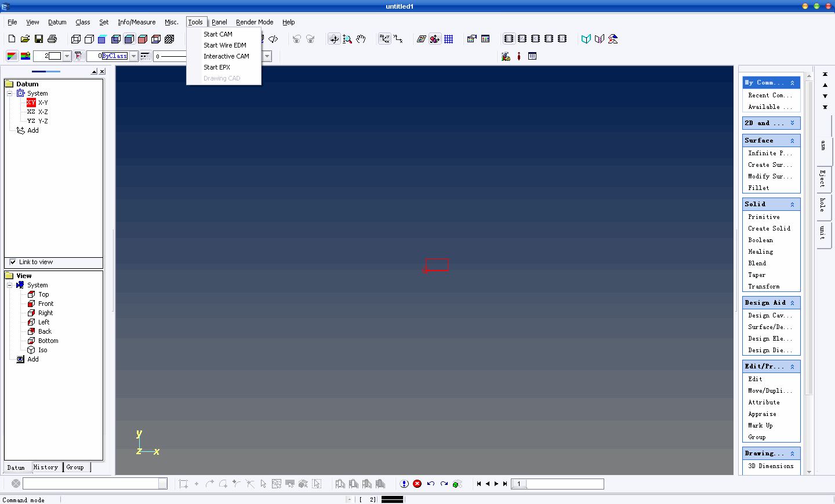Screen dimensions: 835x504
Task: Click the green cube icon in bottom bar
Action: [x=457, y=484]
